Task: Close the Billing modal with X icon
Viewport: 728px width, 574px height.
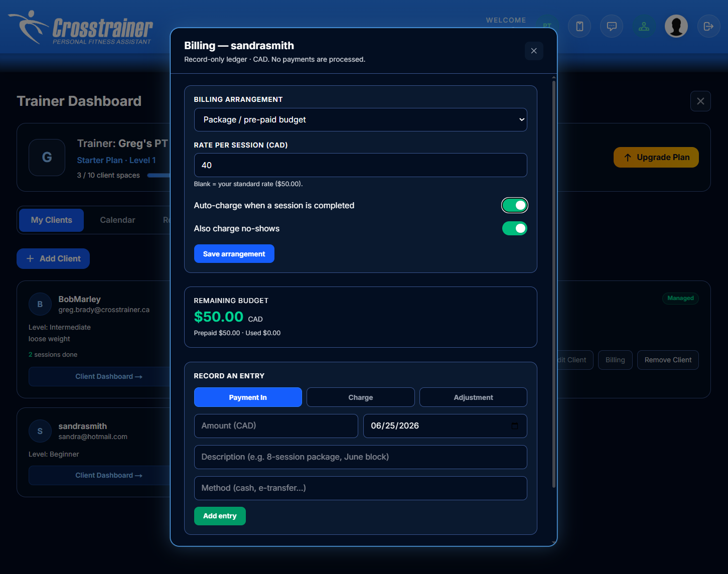Action: [534, 51]
